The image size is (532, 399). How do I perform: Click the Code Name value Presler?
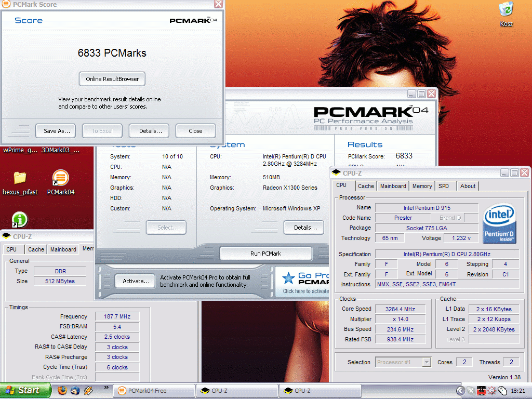[403, 218]
